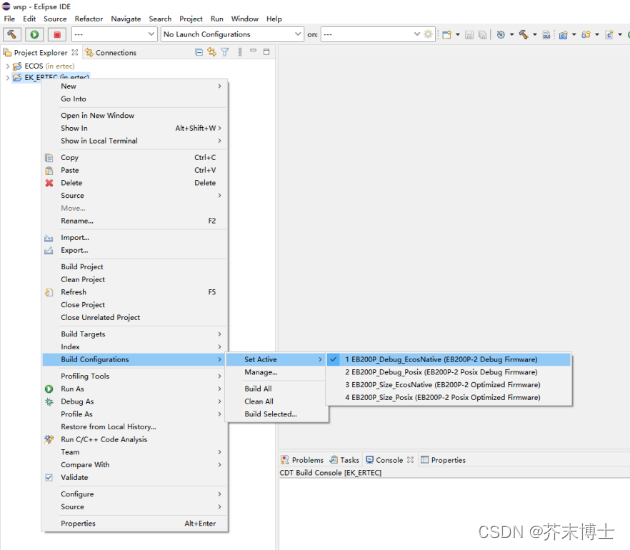Click the launch target settings gear icon

[x=429, y=35]
